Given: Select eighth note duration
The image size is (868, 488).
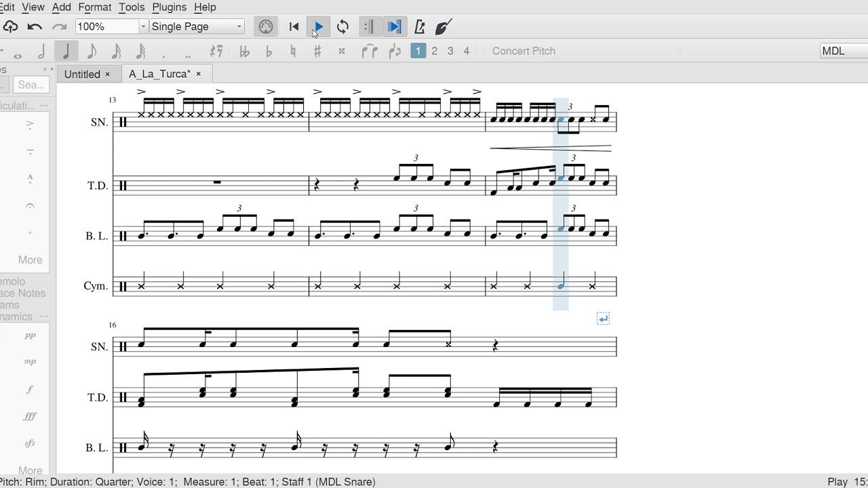Looking at the screenshot, I should (x=92, y=51).
